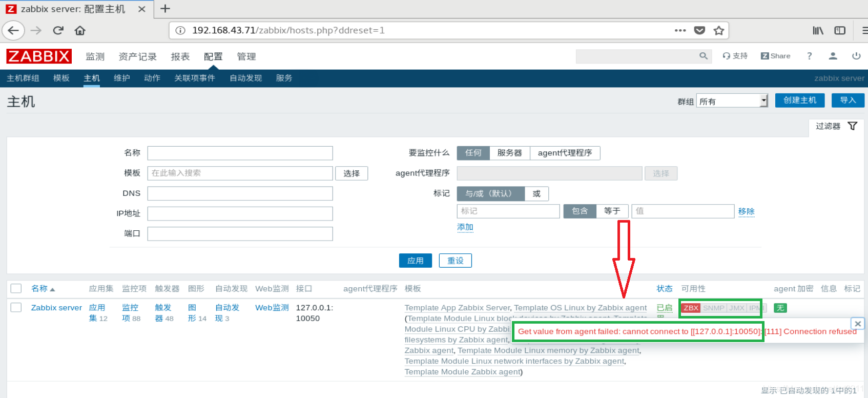Click the green 无 encryption badge
The image size is (868, 398).
(780, 308)
